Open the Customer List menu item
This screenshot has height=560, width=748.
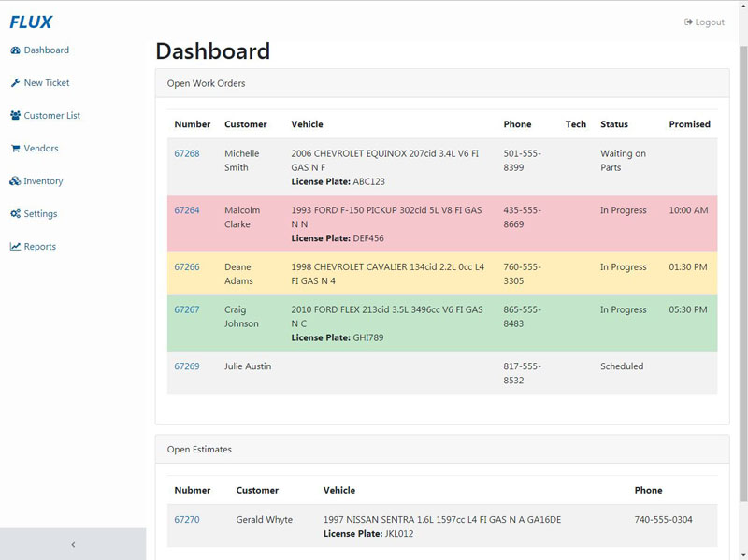tap(52, 116)
